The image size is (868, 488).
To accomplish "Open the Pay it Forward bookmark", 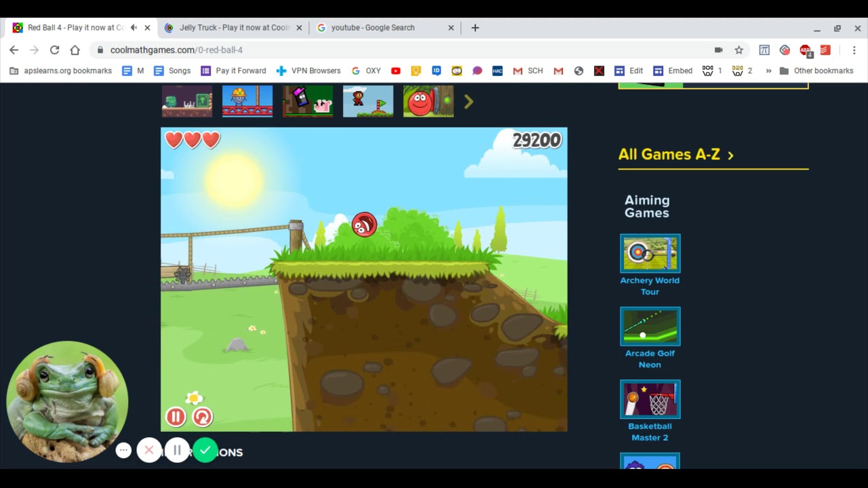I will [233, 70].
